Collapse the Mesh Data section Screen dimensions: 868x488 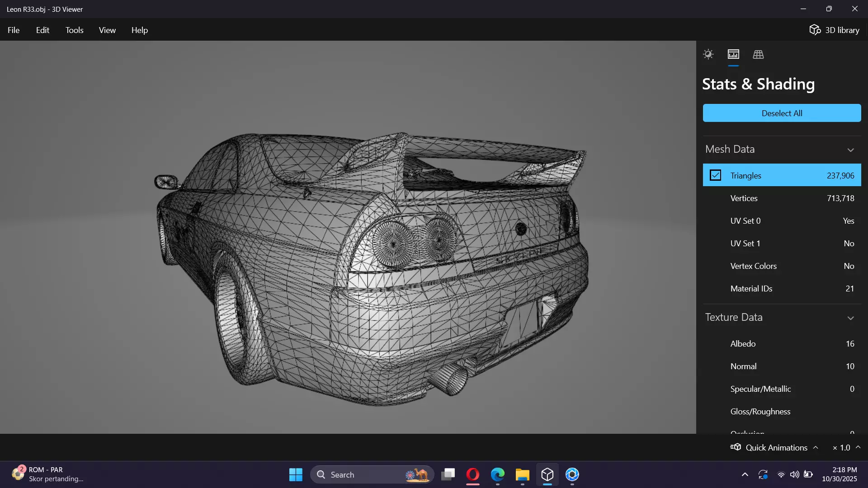(850, 150)
